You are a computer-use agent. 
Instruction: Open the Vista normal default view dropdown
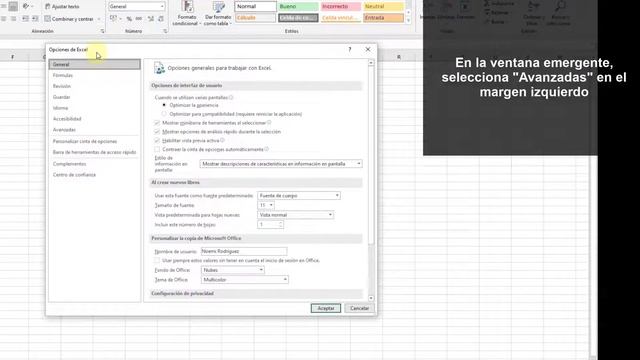click(x=296, y=215)
